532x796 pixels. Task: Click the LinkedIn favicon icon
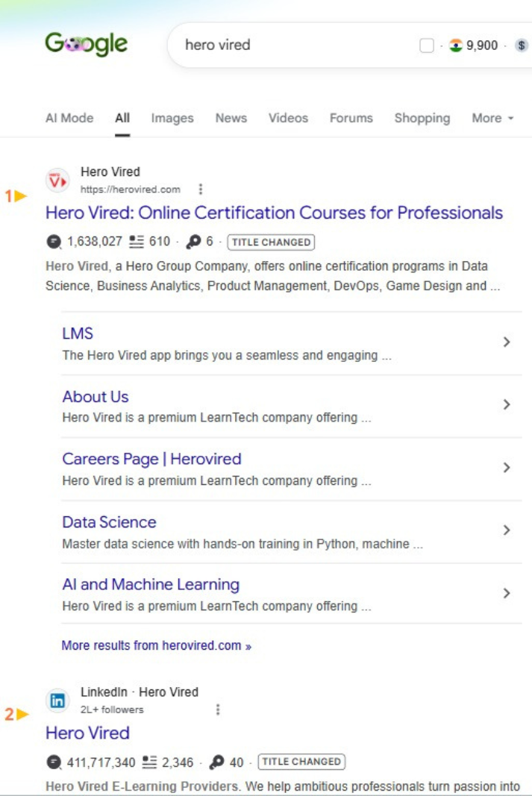click(57, 701)
